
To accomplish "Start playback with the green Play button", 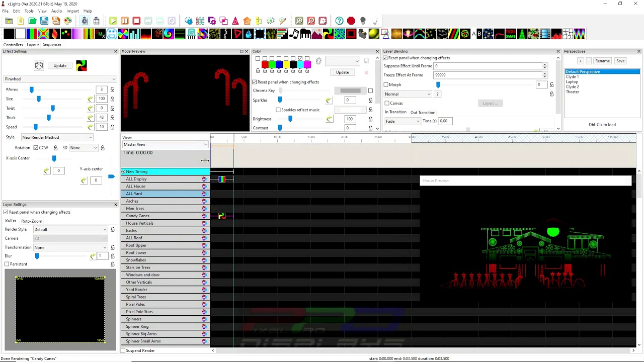I will [113, 21].
